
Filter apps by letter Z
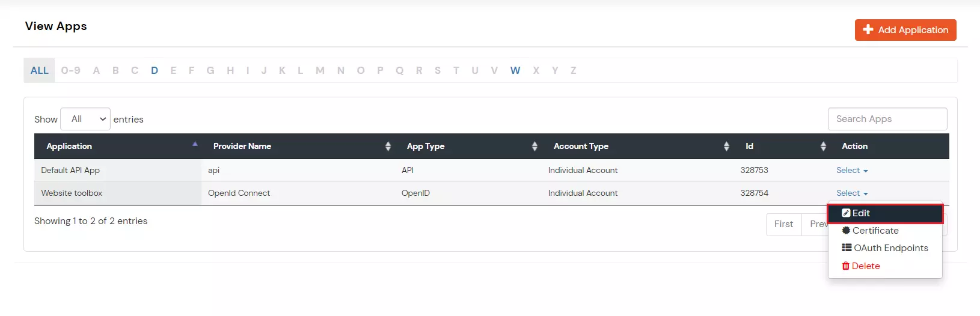click(x=574, y=70)
